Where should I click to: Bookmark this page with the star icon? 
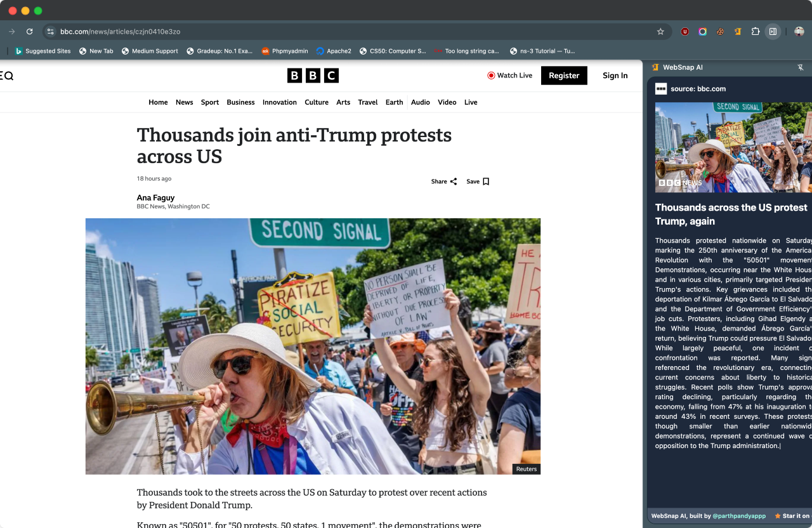click(x=660, y=32)
